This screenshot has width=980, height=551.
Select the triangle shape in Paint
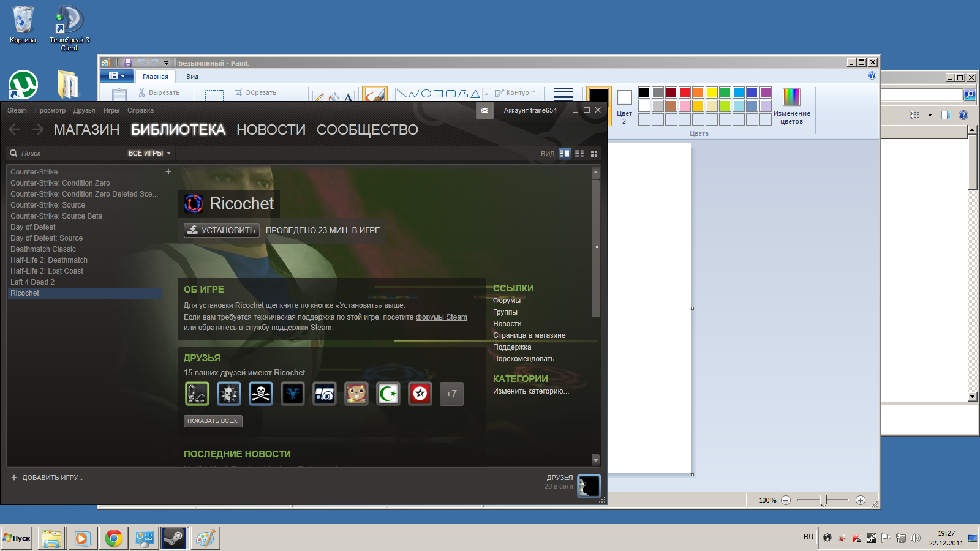(475, 94)
